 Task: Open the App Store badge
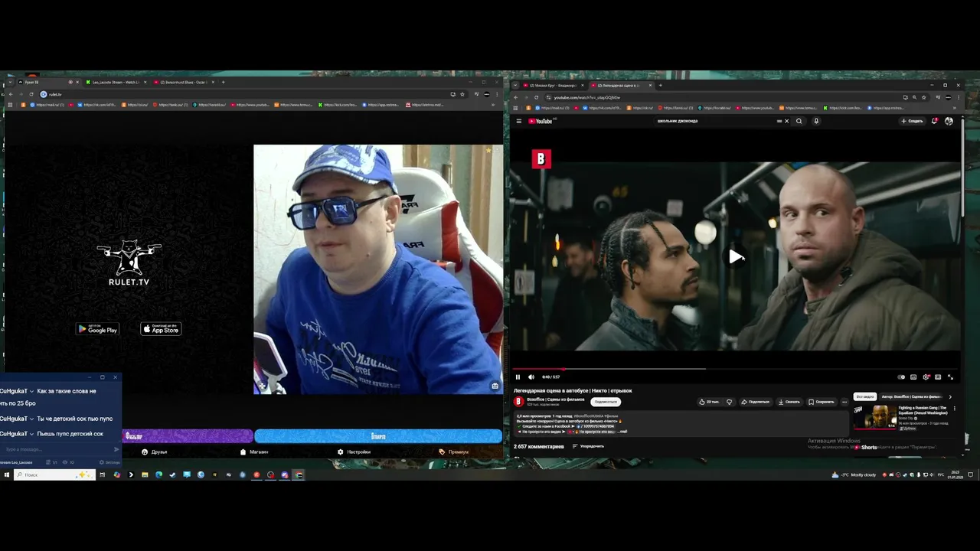[161, 329]
